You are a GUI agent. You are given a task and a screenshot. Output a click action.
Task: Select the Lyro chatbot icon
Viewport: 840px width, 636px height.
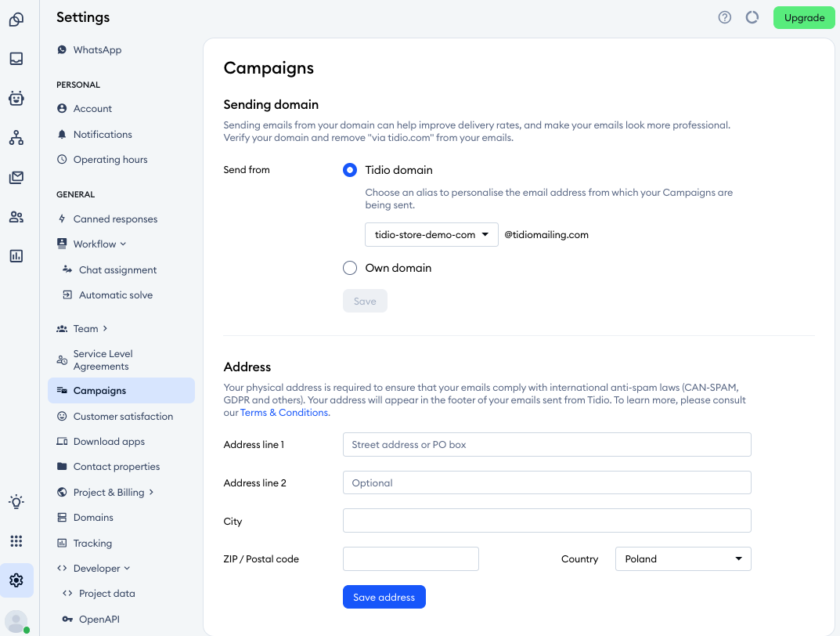pos(16,98)
